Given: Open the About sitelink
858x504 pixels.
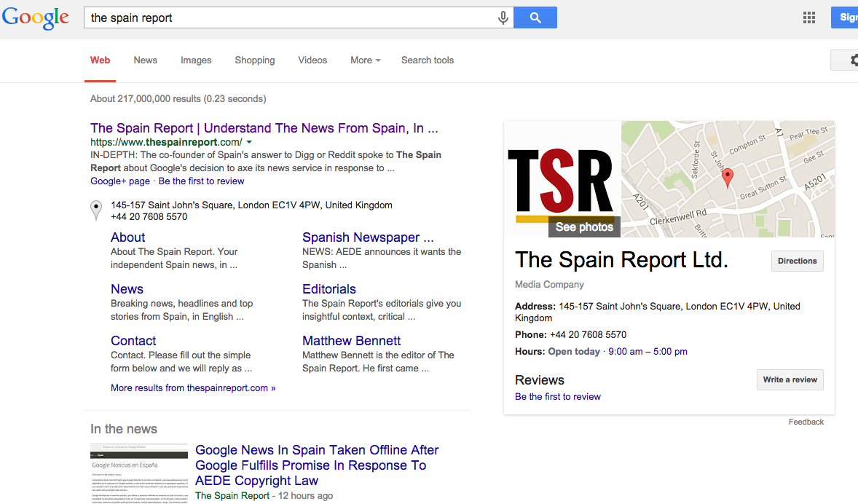Looking at the screenshot, I should point(127,237).
